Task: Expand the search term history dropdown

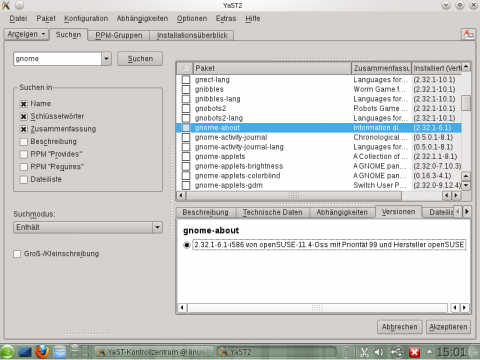Action: click(x=106, y=59)
